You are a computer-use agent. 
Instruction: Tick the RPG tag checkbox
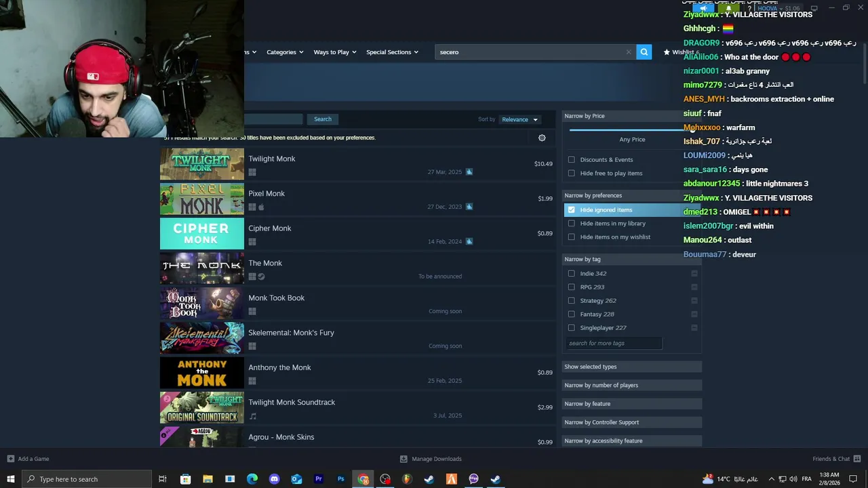[x=572, y=287]
